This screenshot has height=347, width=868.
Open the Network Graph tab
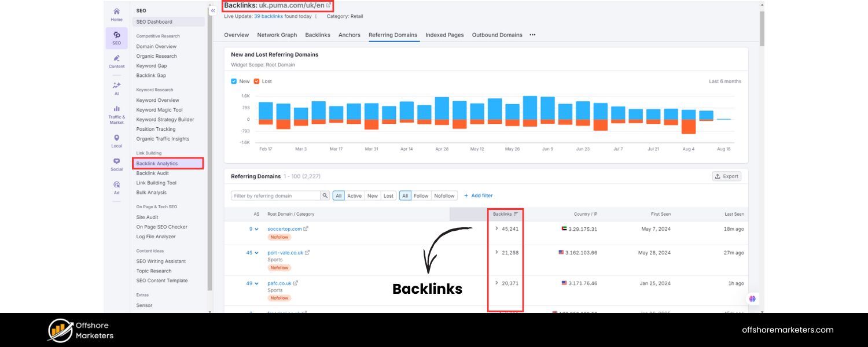click(x=277, y=35)
